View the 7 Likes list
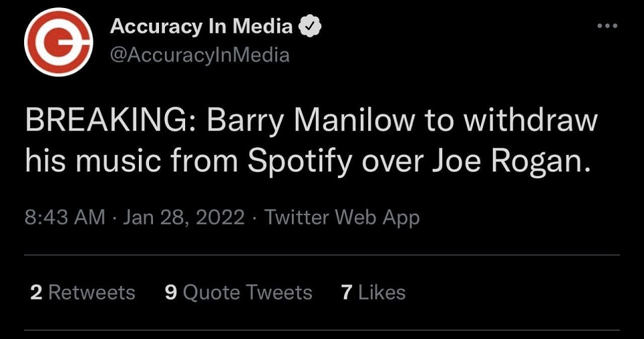The image size is (644, 339). tap(373, 292)
